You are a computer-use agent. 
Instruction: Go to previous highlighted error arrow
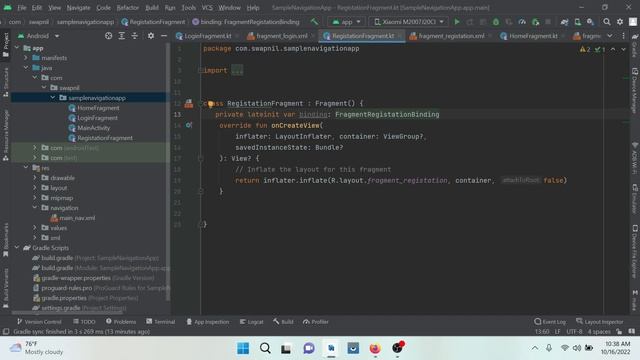click(x=613, y=49)
